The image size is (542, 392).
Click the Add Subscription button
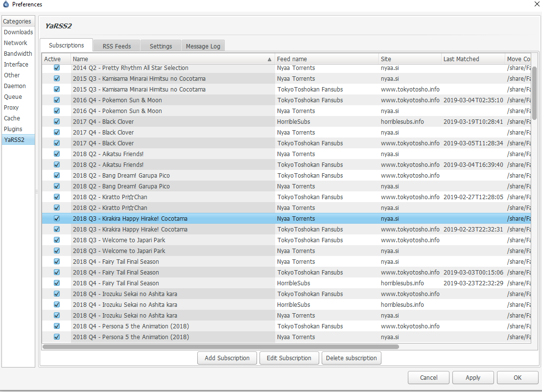pyautogui.click(x=227, y=358)
